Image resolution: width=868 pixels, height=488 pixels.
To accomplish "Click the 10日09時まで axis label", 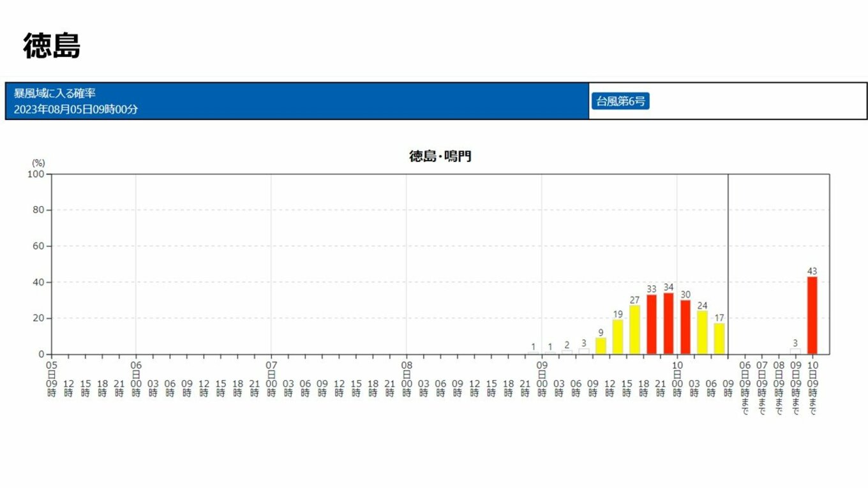I will pyautogui.click(x=812, y=388).
